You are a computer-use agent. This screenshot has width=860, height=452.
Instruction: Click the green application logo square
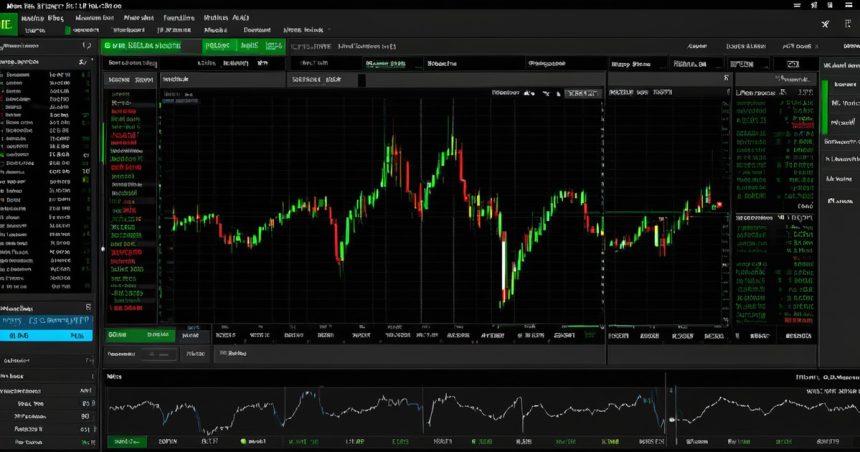tap(8, 25)
